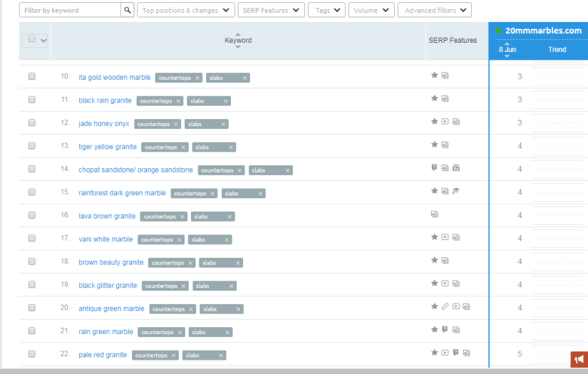Open Top positions & changes dropdown
This screenshot has width=588, height=374.
(186, 10)
